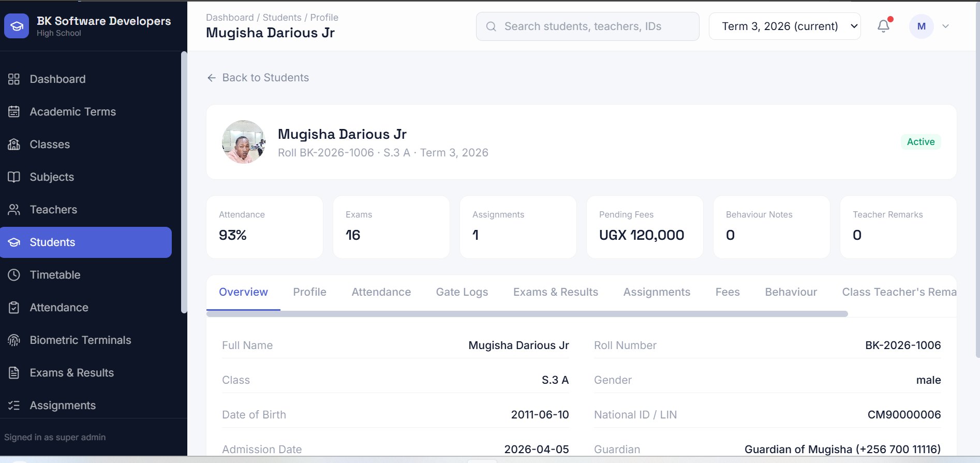Click the Active status badge
The image size is (980, 463).
[920, 142]
